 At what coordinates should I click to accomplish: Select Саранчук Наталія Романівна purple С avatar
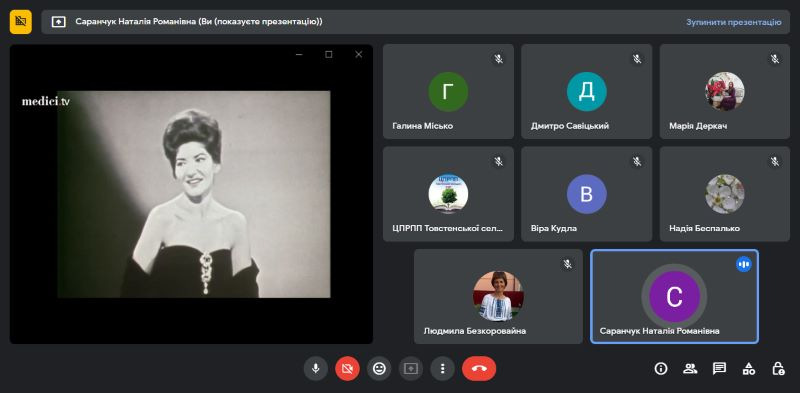[x=674, y=297]
